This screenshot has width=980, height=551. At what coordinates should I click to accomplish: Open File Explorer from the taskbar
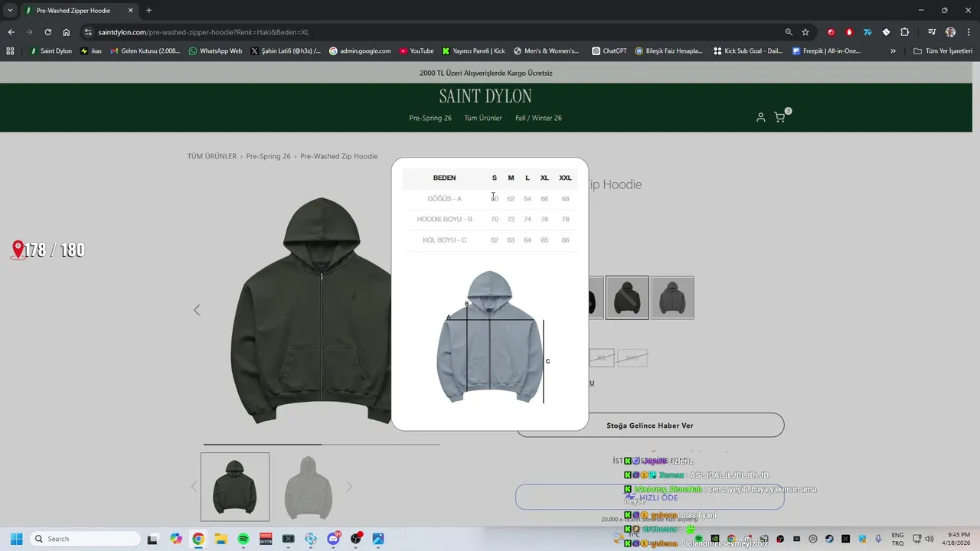coord(220,539)
